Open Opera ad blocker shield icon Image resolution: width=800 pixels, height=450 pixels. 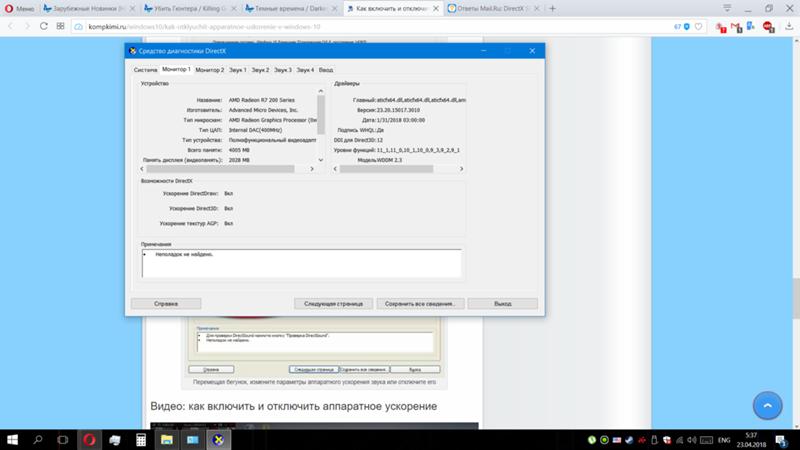click(687, 27)
